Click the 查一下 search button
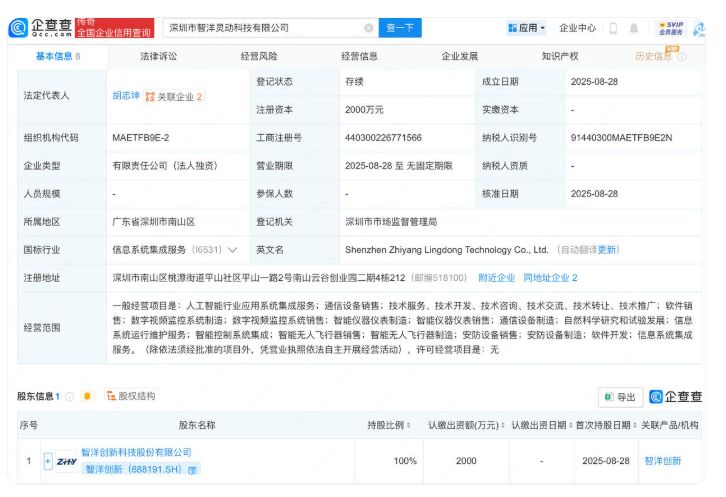Image resolution: width=726 pixels, height=497 pixels. (400, 28)
